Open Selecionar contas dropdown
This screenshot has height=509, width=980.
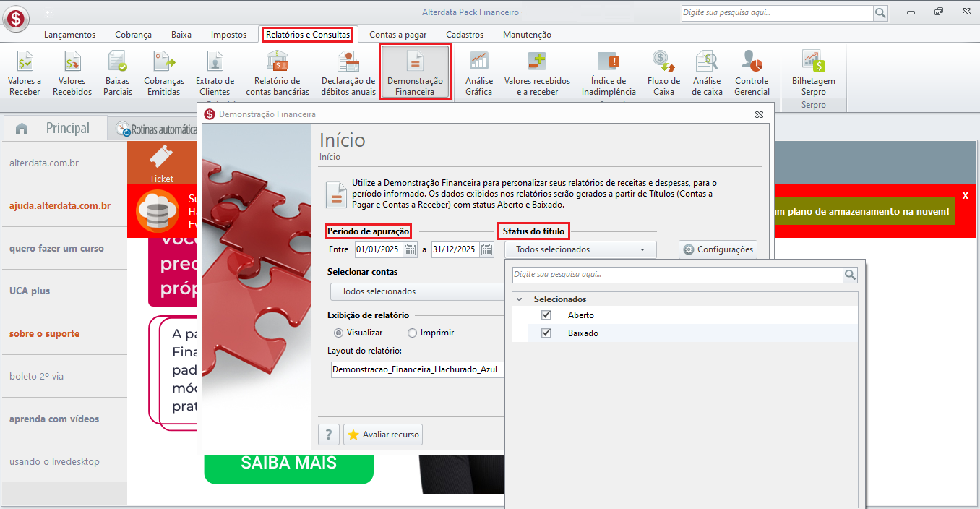coord(417,291)
